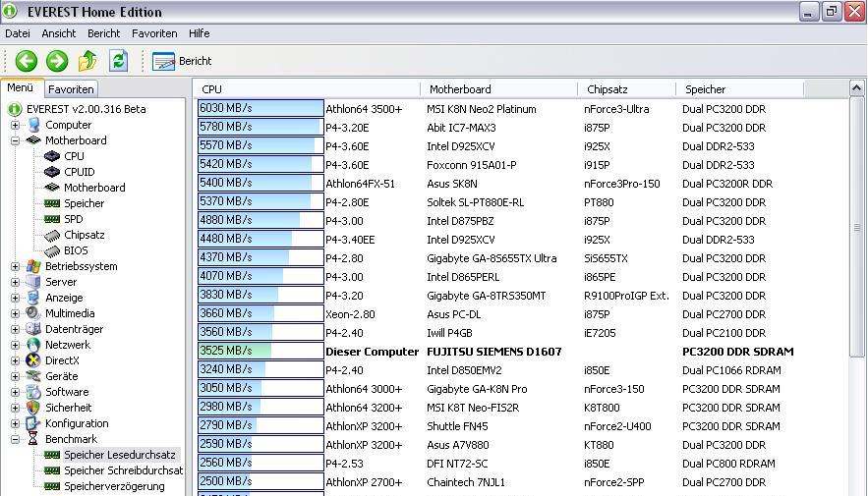Click the FUJITSU SIEMENS D1607 cell

[x=493, y=352]
